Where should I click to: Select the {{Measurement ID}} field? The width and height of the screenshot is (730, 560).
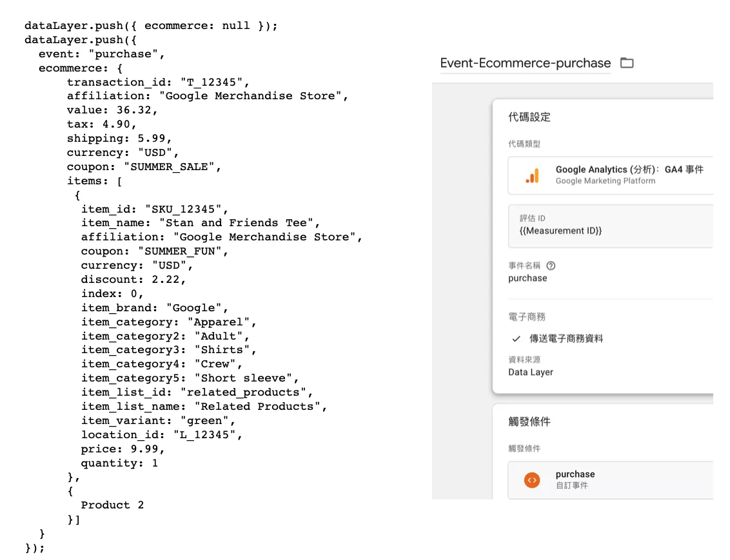coord(610,226)
